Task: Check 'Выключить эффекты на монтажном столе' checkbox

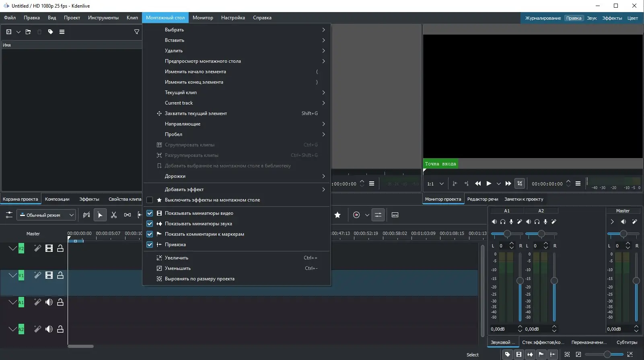Action: tap(150, 200)
